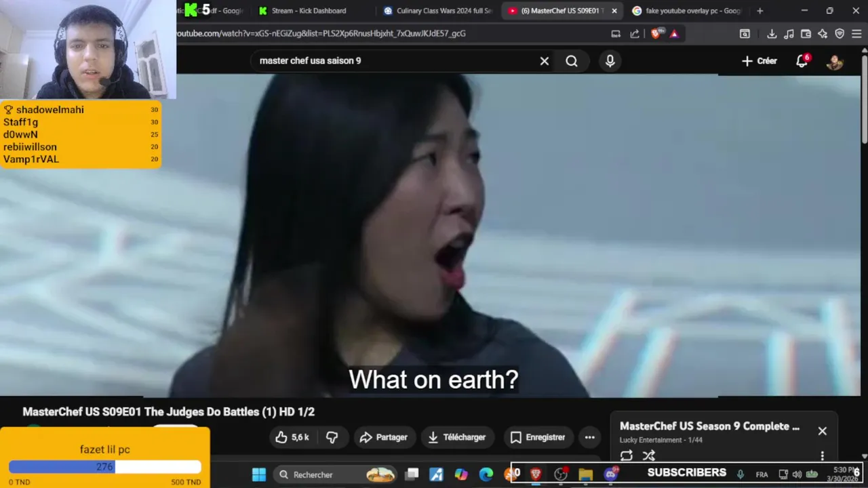Open Brave Shields lion icon
Screen dimensions: 868x488
pos(656,34)
